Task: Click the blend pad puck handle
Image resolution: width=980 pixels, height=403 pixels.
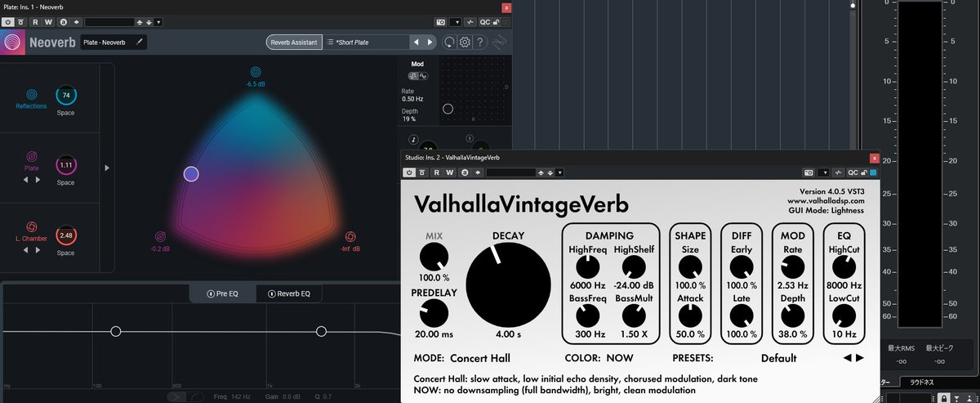Action: (191, 173)
